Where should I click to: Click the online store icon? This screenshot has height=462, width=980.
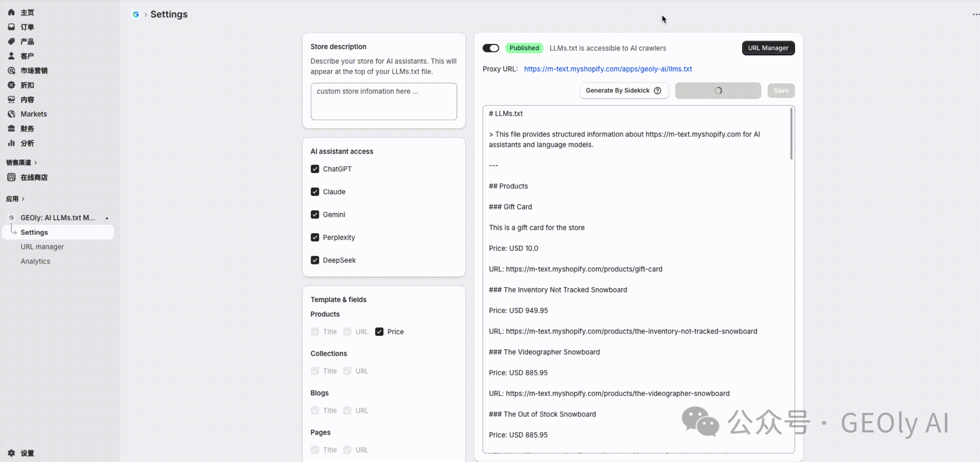11,177
